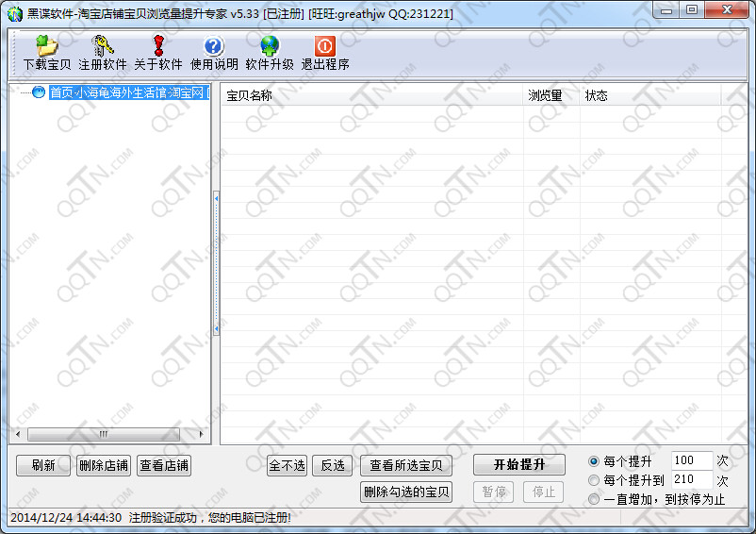The height and width of the screenshot is (534, 756).
Task: Open the 使用说明 help icon
Action: point(214,46)
